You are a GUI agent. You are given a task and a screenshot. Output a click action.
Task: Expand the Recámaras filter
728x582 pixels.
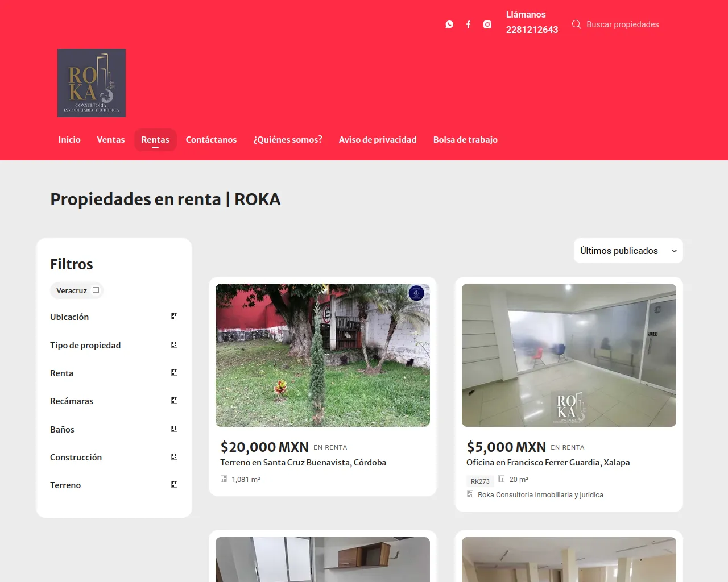(x=114, y=401)
